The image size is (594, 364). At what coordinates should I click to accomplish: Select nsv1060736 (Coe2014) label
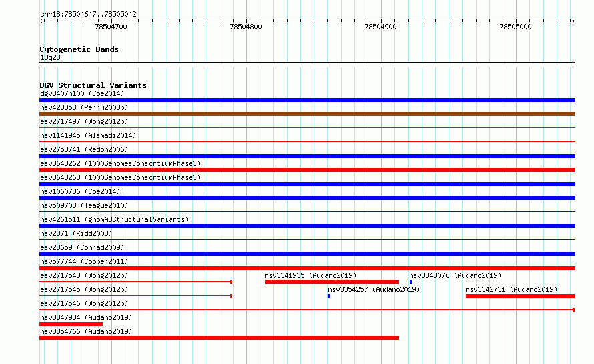pyautogui.click(x=80, y=191)
